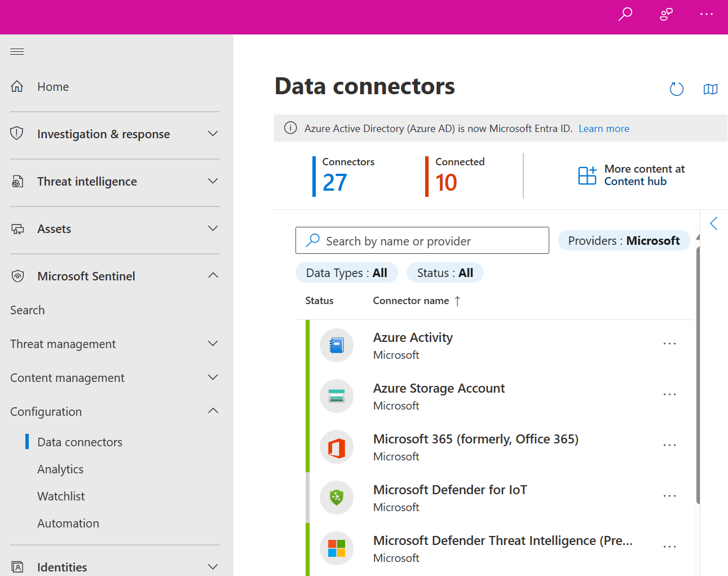Expand Content management chevron
728x576 pixels.
tap(213, 377)
